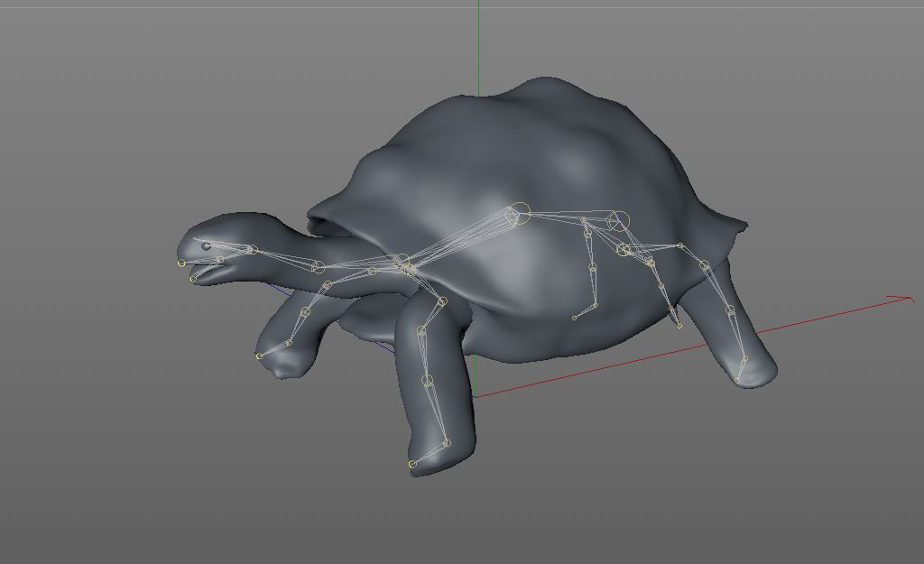The image size is (924, 564).
Task: Click the rear right leg knee joint
Action: pyautogui.click(x=730, y=310)
